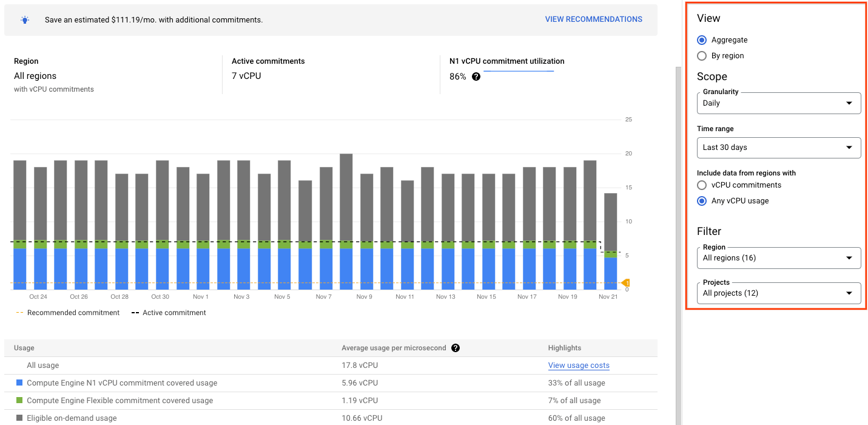Open the Time range dropdown
The width and height of the screenshot is (868, 425).
click(778, 148)
